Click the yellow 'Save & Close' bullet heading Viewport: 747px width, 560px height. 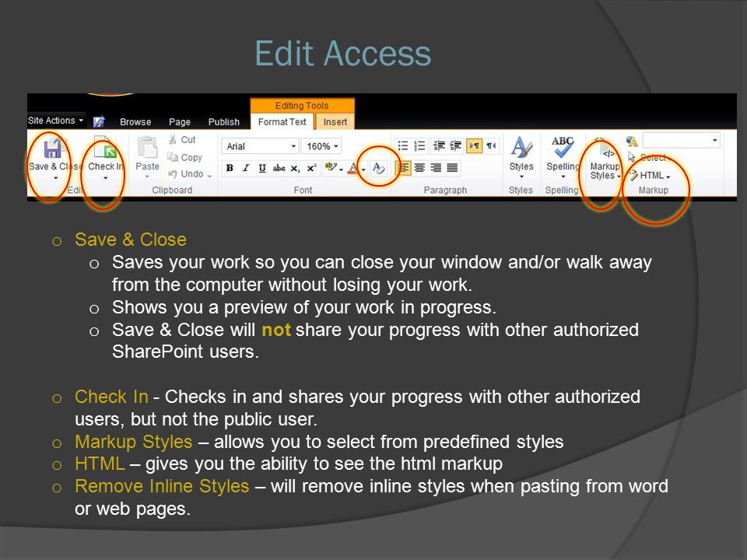pyautogui.click(x=131, y=240)
